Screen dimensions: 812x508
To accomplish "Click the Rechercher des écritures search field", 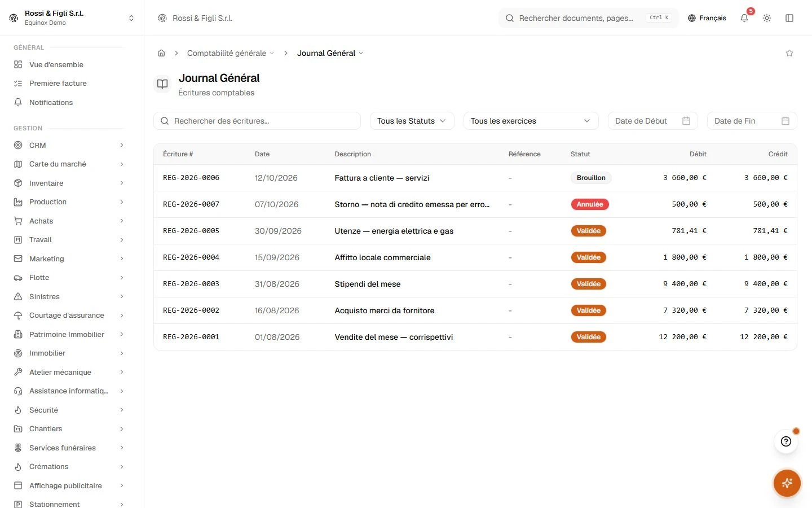I will [257, 121].
